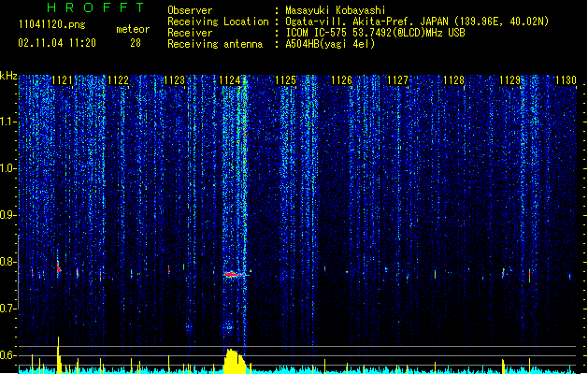Click the 0.9 kHz axis tick label
Image resolution: width=588 pixels, height=374 pixels.
[7, 215]
